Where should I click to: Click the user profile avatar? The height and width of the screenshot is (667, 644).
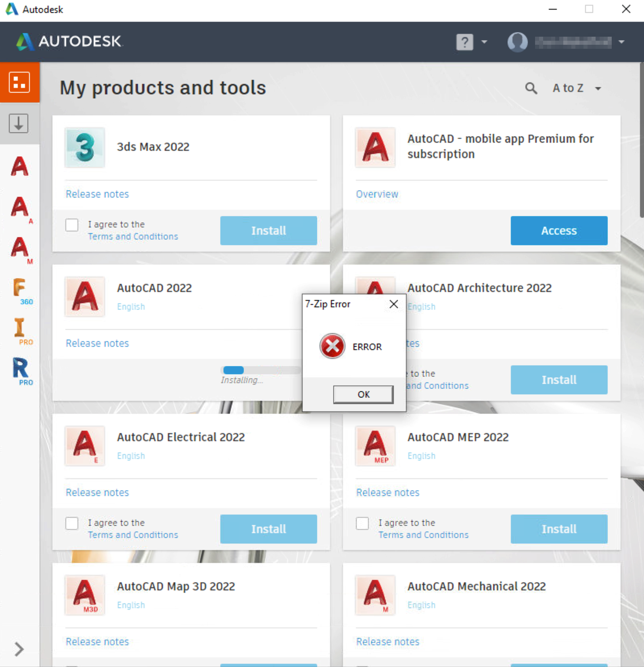click(517, 42)
